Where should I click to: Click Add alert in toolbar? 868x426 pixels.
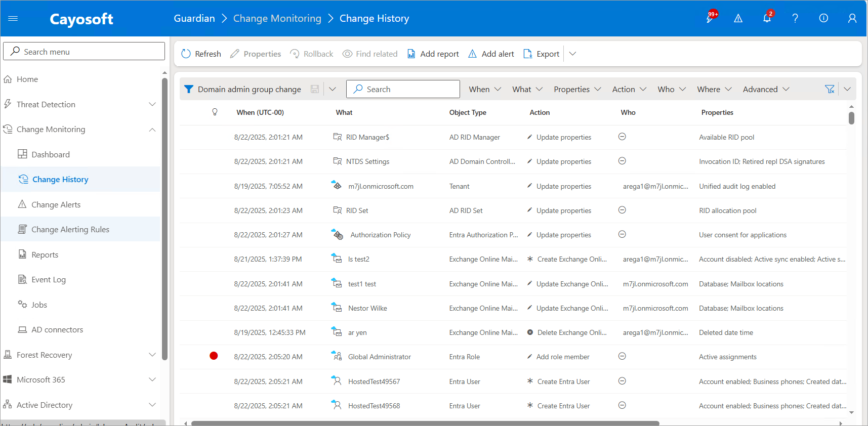[x=490, y=54]
